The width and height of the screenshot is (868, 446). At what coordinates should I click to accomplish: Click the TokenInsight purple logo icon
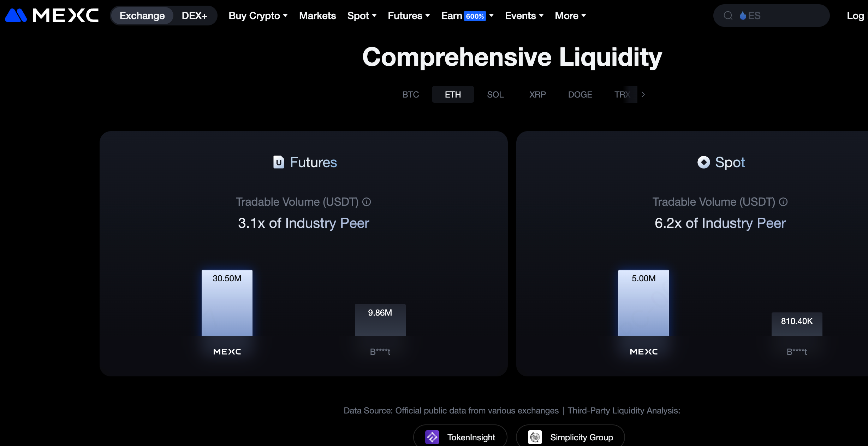point(432,437)
